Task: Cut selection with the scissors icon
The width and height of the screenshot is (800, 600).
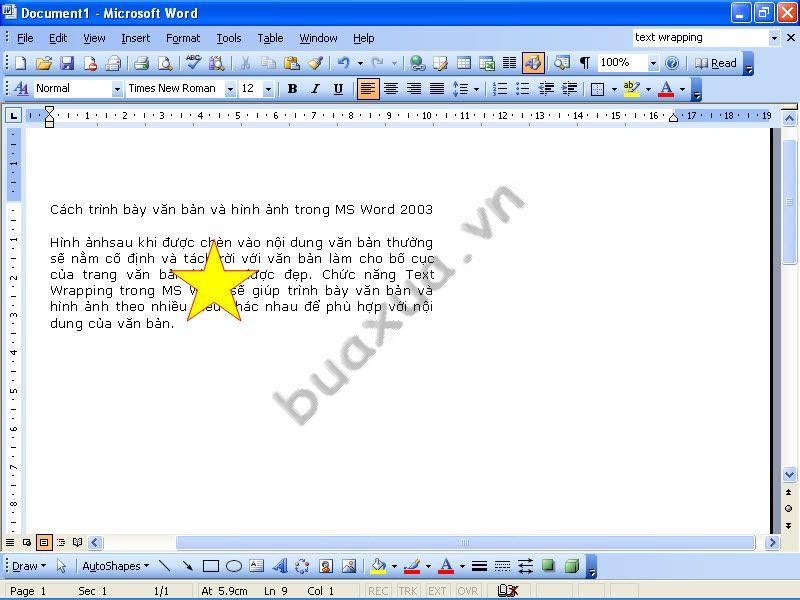Action: coord(245,63)
